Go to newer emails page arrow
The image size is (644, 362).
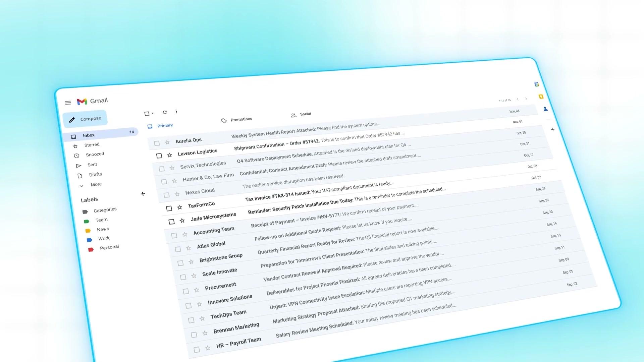[518, 99]
